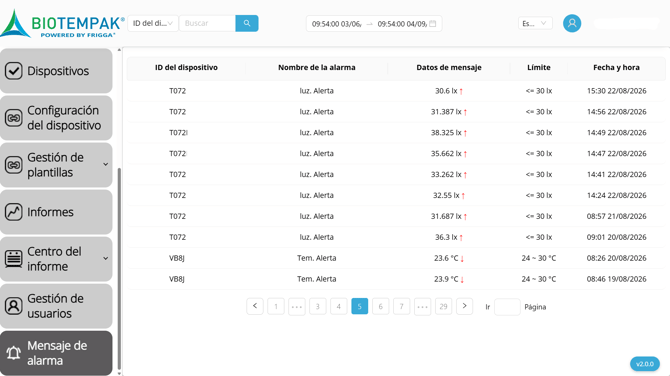Screen dimensions: 670x376
Task: Click the timestamp 15:30 22/08/2026
Action: [616, 91]
